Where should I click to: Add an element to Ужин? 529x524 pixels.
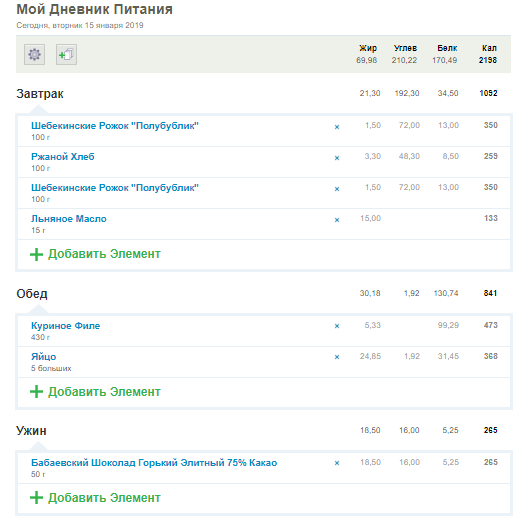coord(95,498)
